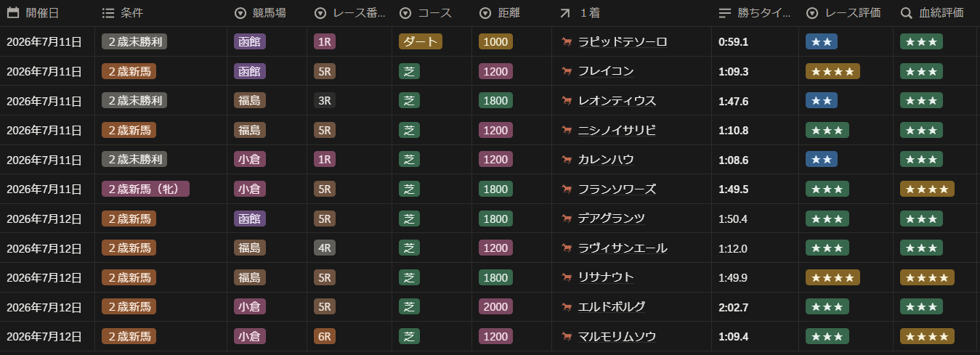
Task: Click the select icon beside 競馬場 header
Action: pyautogui.click(x=240, y=13)
